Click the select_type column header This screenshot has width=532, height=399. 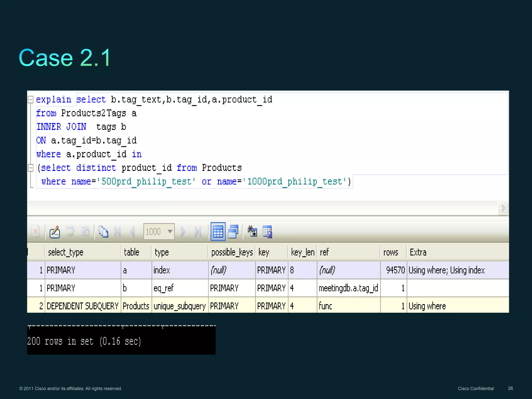pyautogui.click(x=65, y=252)
